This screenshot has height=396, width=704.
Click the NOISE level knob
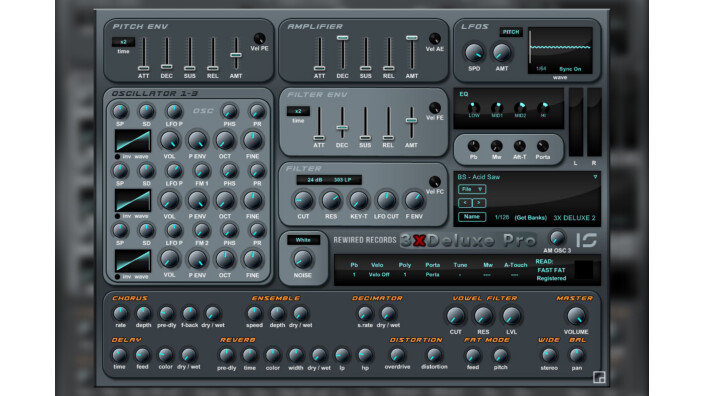303,259
